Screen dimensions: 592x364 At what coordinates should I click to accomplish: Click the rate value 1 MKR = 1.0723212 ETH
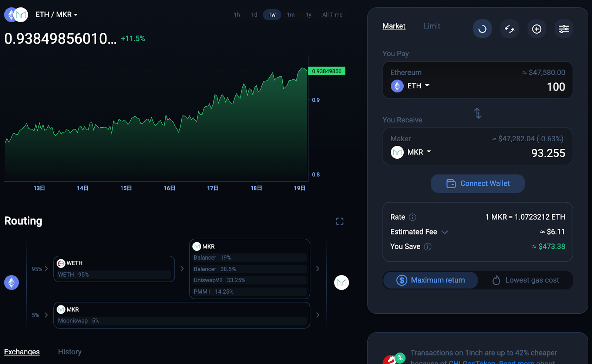click(x=525, y=217)
